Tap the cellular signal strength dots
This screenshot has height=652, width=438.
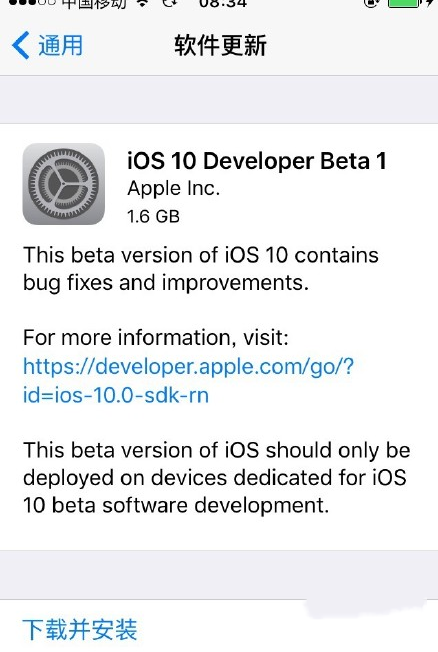point(28,2)
